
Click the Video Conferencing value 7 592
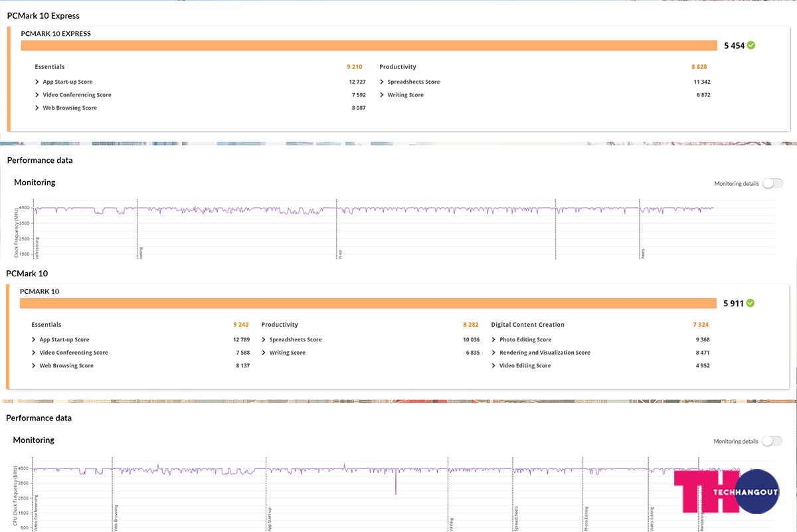(x=359, y=95)
